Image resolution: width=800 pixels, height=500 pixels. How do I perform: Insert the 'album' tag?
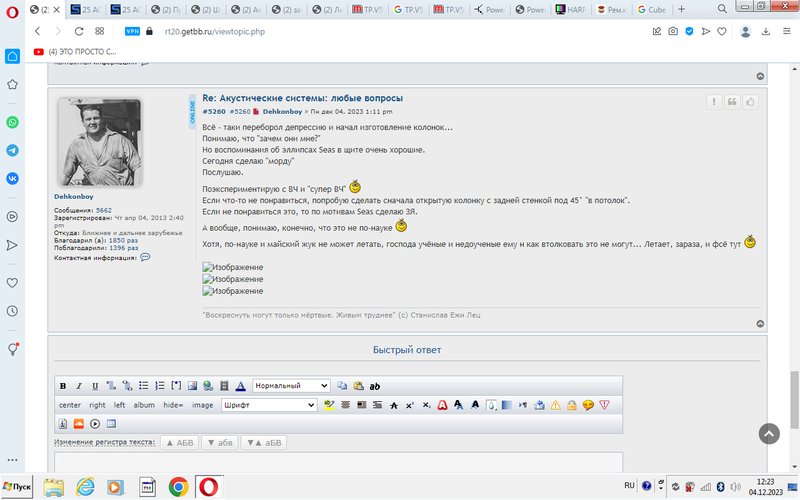coord(144,405)
